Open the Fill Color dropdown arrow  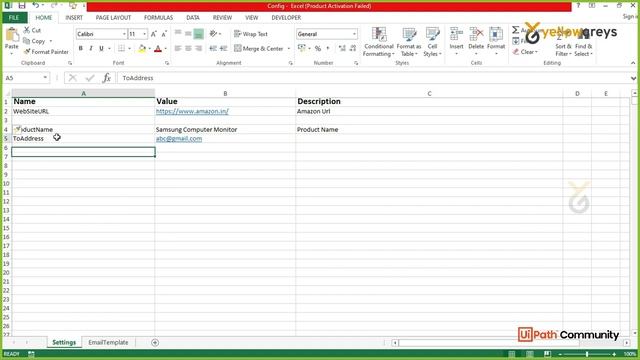[x=149, y=49]
